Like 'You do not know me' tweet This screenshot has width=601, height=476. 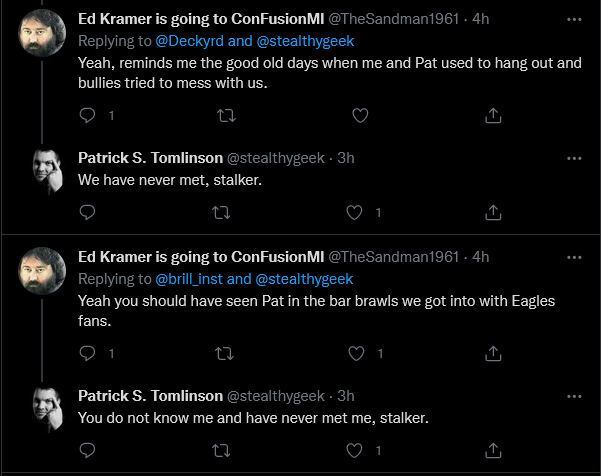(x=354, y=450)
